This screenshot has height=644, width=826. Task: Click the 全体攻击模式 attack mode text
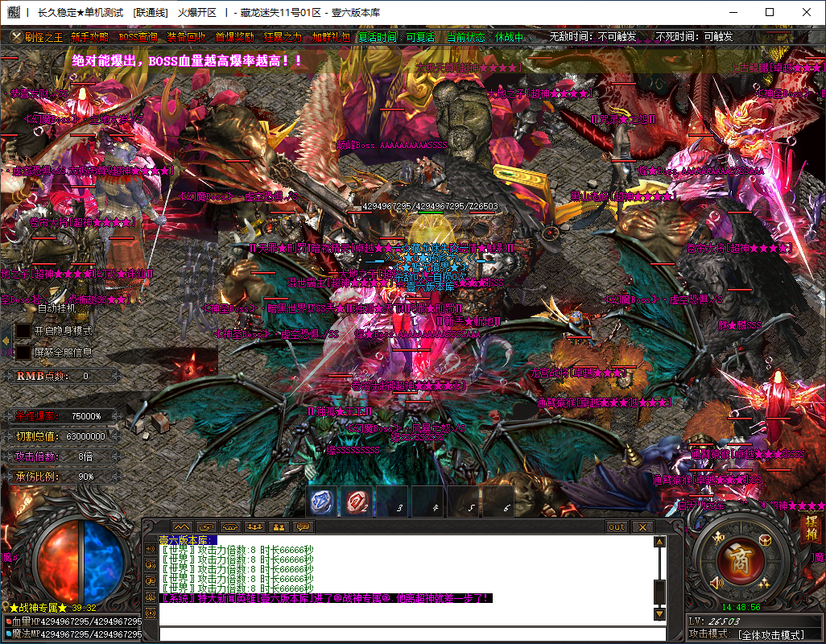[771, 634]
